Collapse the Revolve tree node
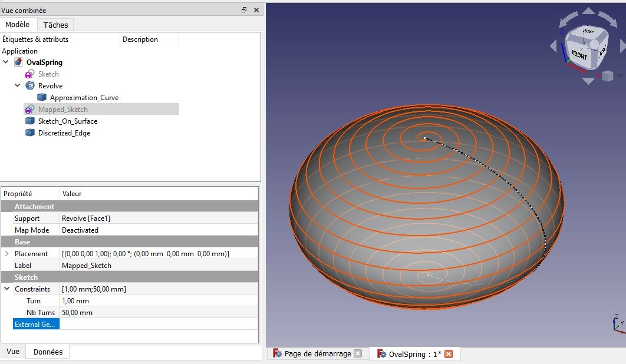Image resolution: width=626 pixels, height=364 pixels. click(x=18, y=85)
